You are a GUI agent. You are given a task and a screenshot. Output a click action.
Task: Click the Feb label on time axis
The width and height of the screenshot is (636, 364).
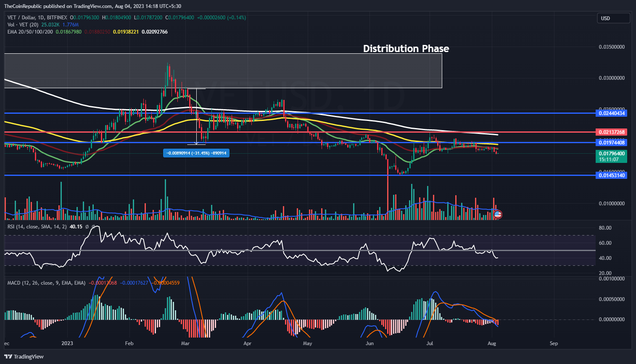click(x=129, y=343)
